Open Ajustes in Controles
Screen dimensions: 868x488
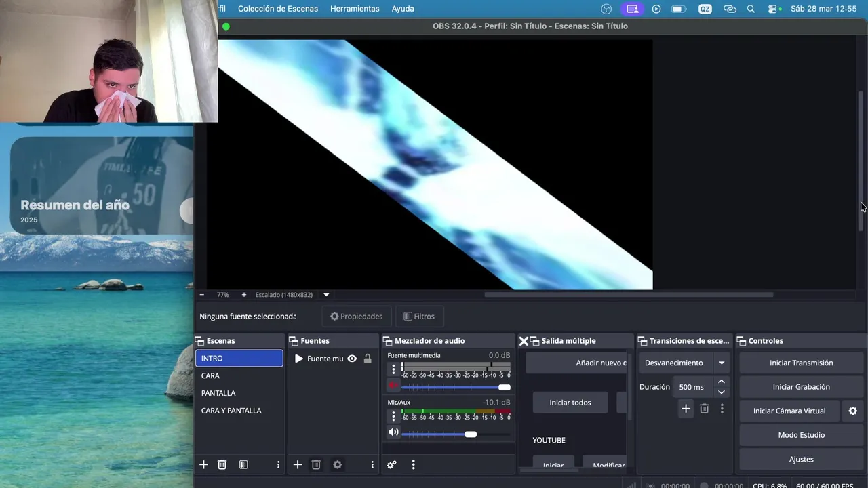coord(801,459)
